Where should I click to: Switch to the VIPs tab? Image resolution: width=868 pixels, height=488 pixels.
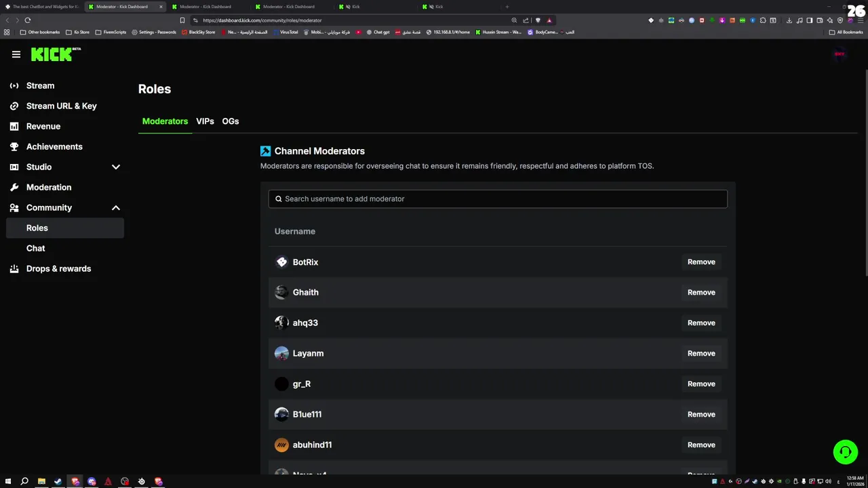pyautogui.click(x=205, y=121)
